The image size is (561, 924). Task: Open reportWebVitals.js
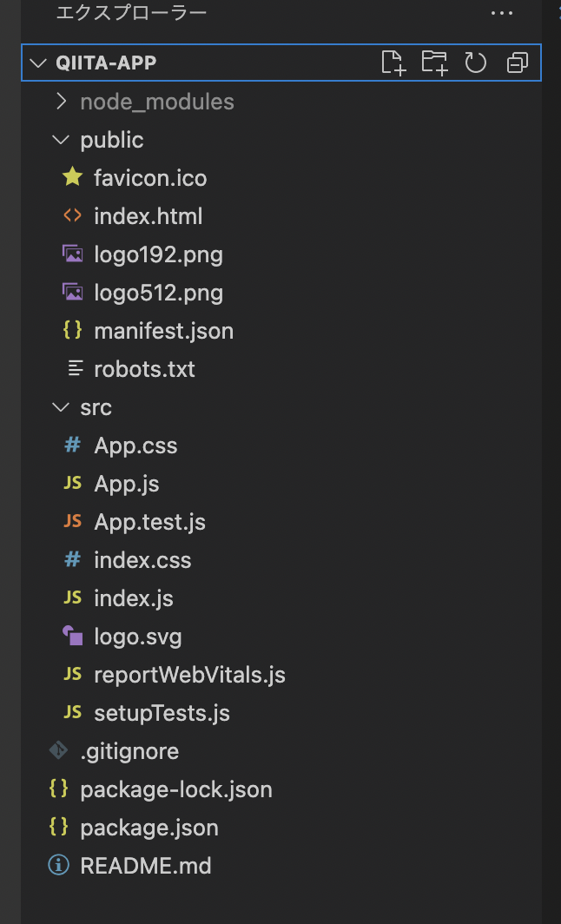189,675
